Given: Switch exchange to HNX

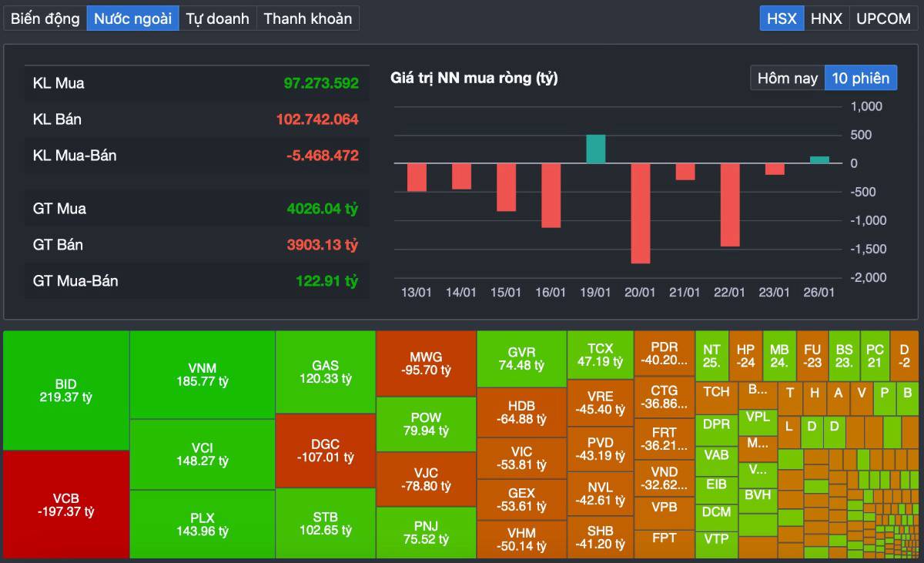Looking at the screenshot, I should point(826,18).
